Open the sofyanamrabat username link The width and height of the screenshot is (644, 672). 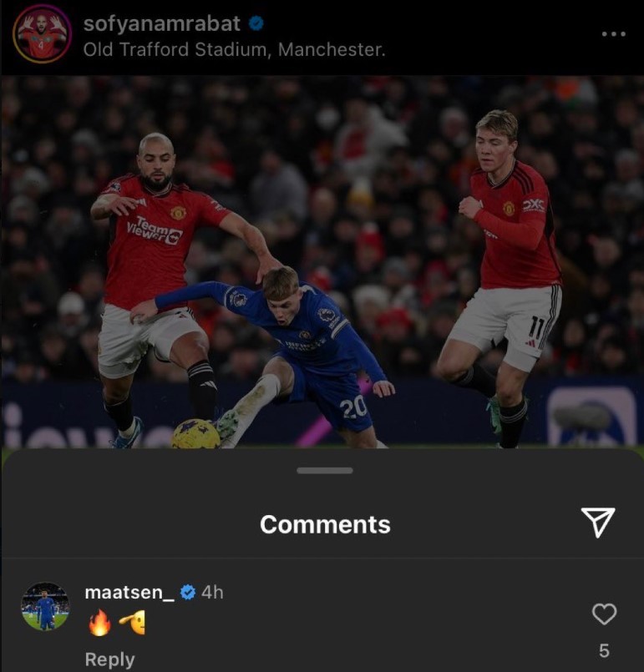coord(162,23)
